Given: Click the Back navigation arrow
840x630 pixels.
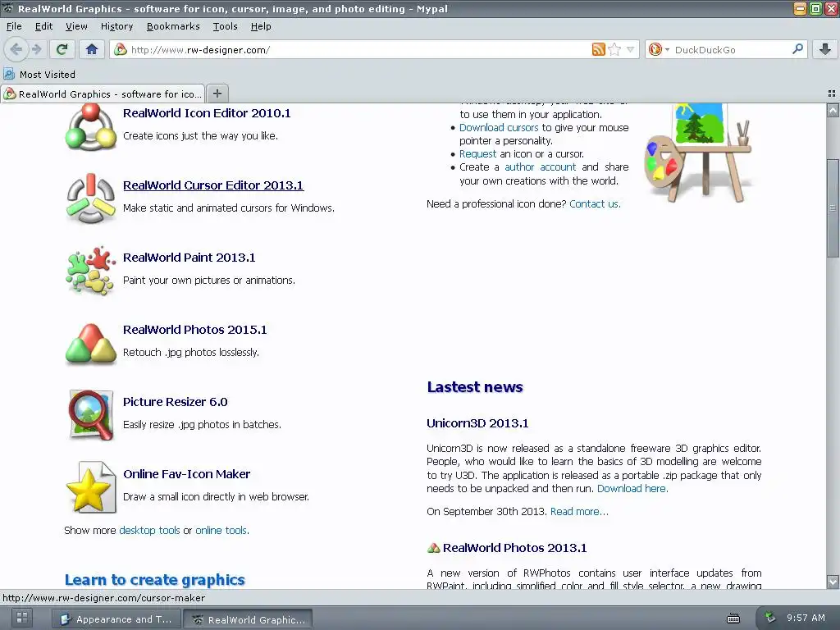Looking at the screenshot, I should (x=16, y=49).
